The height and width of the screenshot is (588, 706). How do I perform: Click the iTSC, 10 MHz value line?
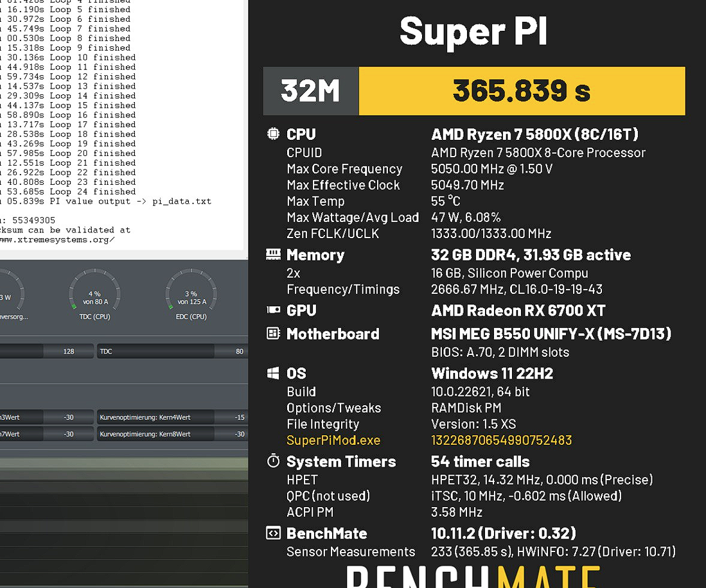526,496
